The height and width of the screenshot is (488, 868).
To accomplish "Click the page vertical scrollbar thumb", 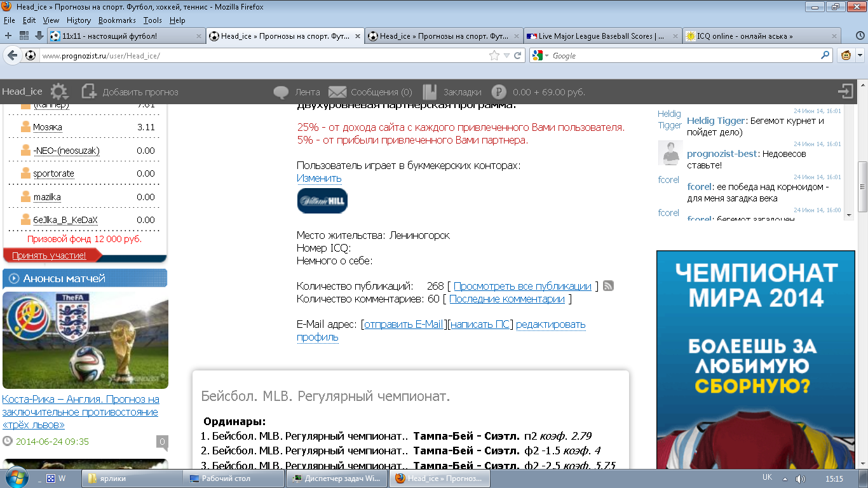I will [x=862, y=187].
